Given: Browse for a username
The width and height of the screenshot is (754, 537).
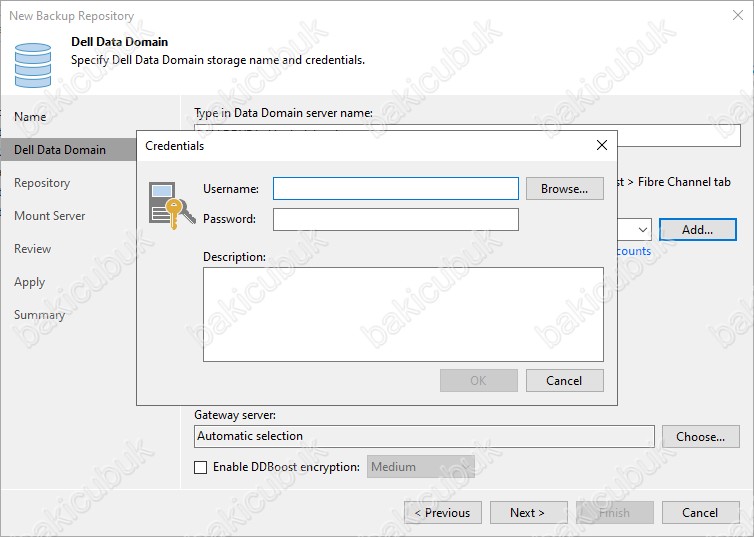Looking at the screenshot, I should [x=565, y=188].
